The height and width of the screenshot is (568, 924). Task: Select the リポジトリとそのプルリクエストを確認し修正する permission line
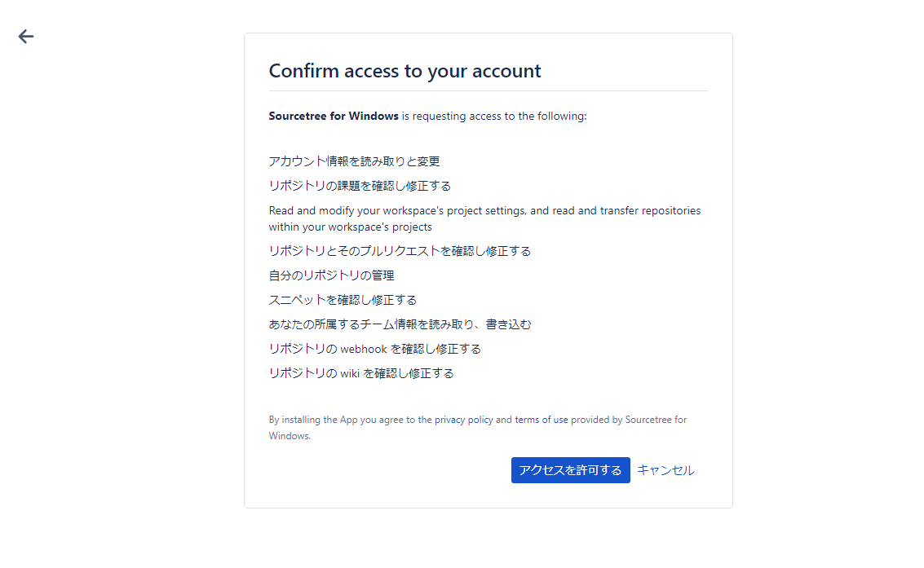coord(400,251)
